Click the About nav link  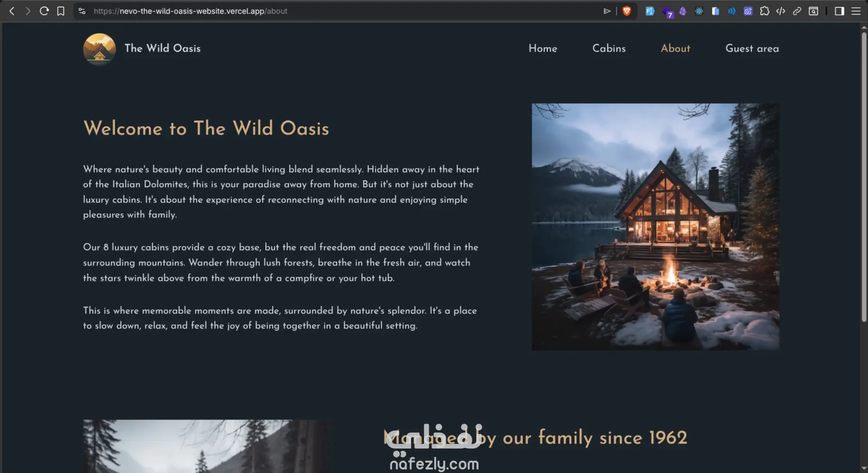(x=675, y=48)
